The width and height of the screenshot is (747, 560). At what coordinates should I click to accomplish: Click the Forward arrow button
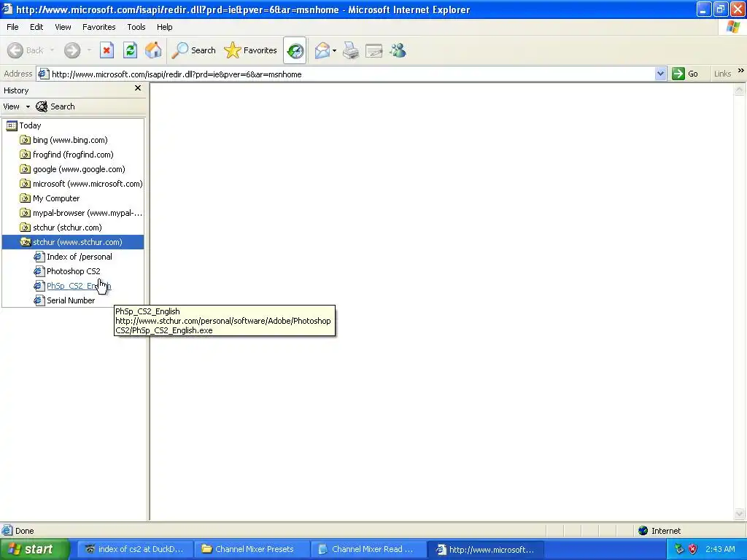pyautogui.click(x=72, y=50)
